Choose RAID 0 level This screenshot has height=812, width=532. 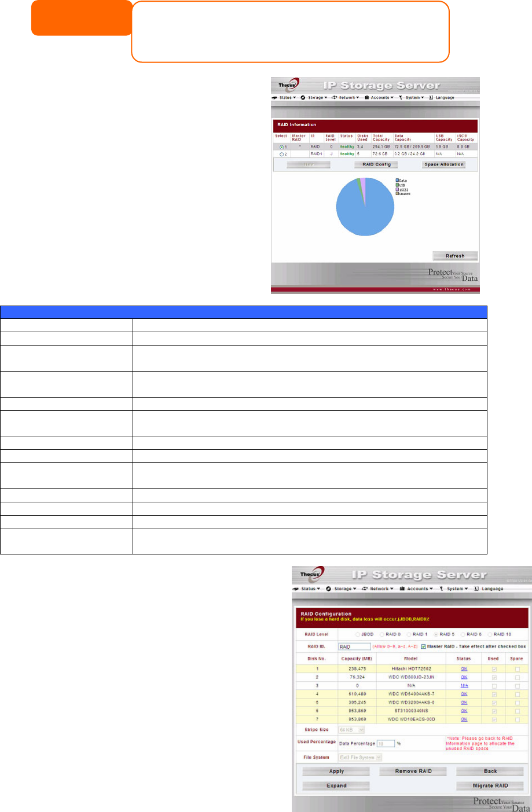click(382, 634)
